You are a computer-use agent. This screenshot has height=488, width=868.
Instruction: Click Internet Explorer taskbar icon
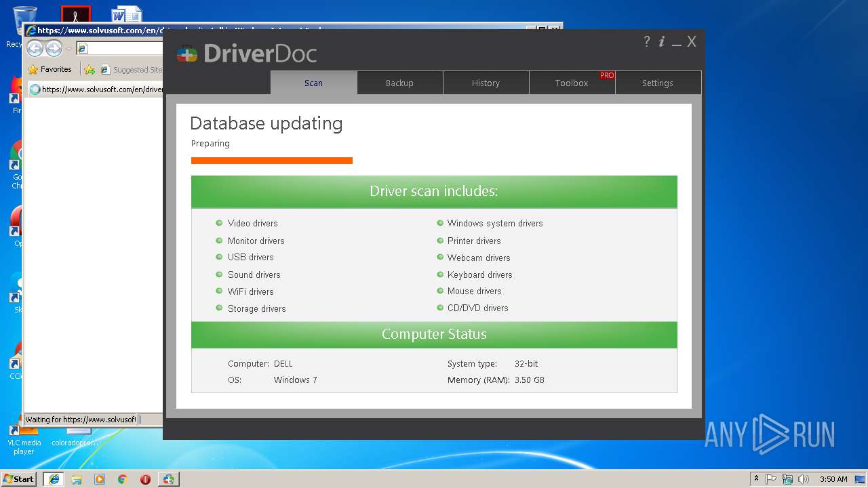tap(54, 479)
